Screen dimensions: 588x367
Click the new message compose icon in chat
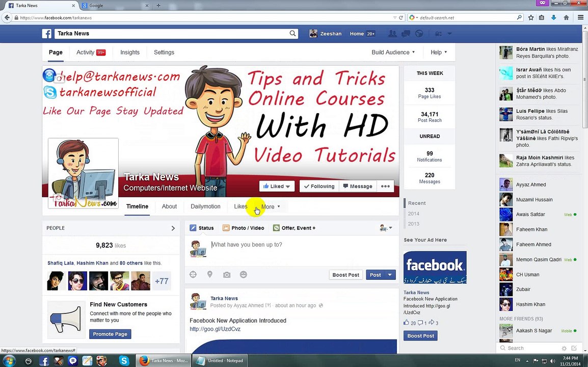574,348
